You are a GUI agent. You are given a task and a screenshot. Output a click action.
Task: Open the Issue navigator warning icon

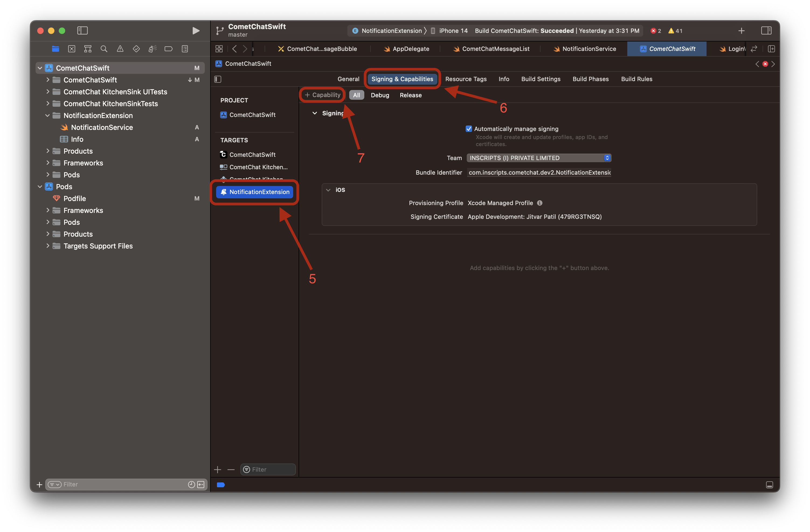pos(120,49)
